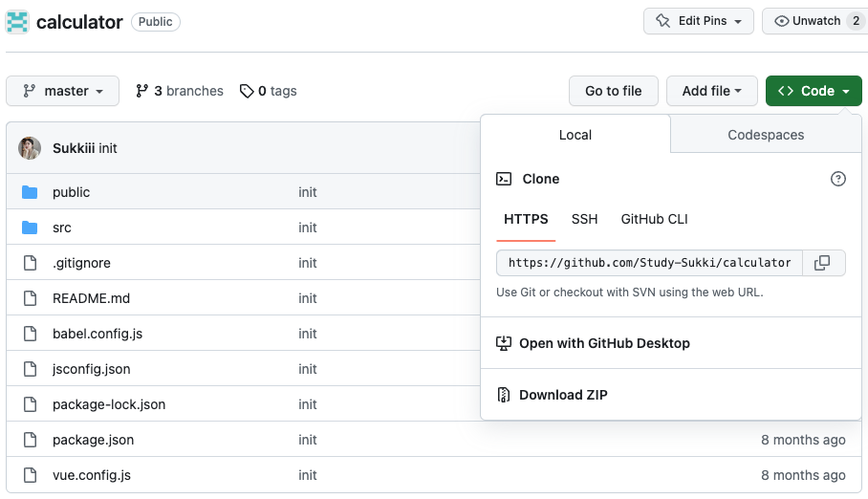
Task: Expand the Add file dropdown
Action: click(x=711, y=91)
